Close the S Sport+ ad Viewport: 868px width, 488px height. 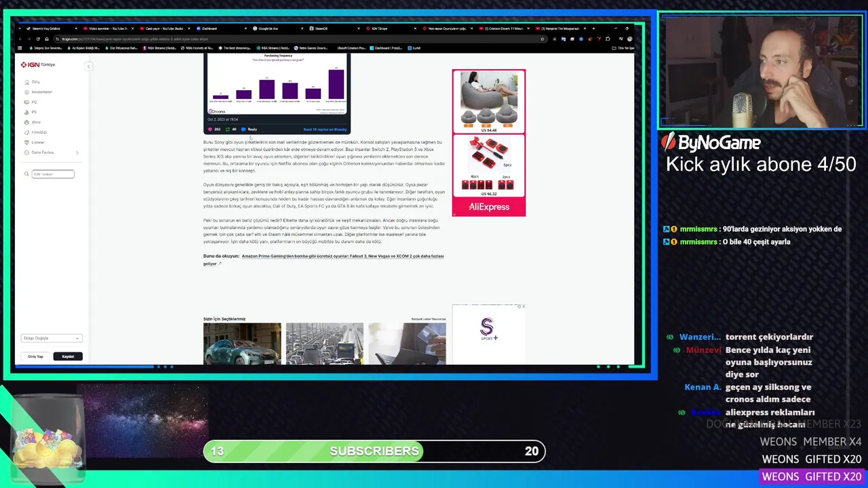tap(524, 306)
